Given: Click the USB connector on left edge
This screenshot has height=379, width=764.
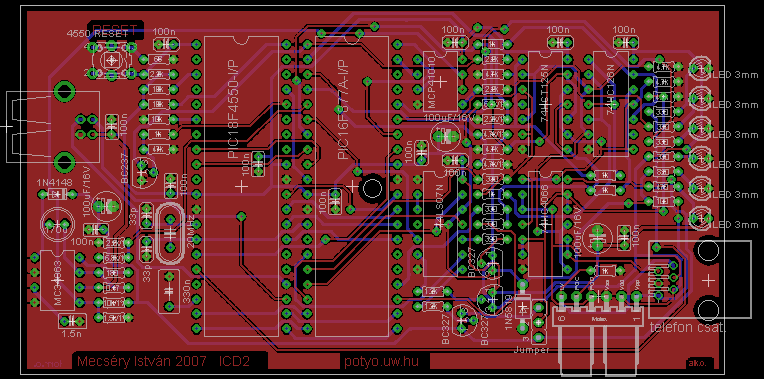Looking at the screenshot, I should [52, 127].
